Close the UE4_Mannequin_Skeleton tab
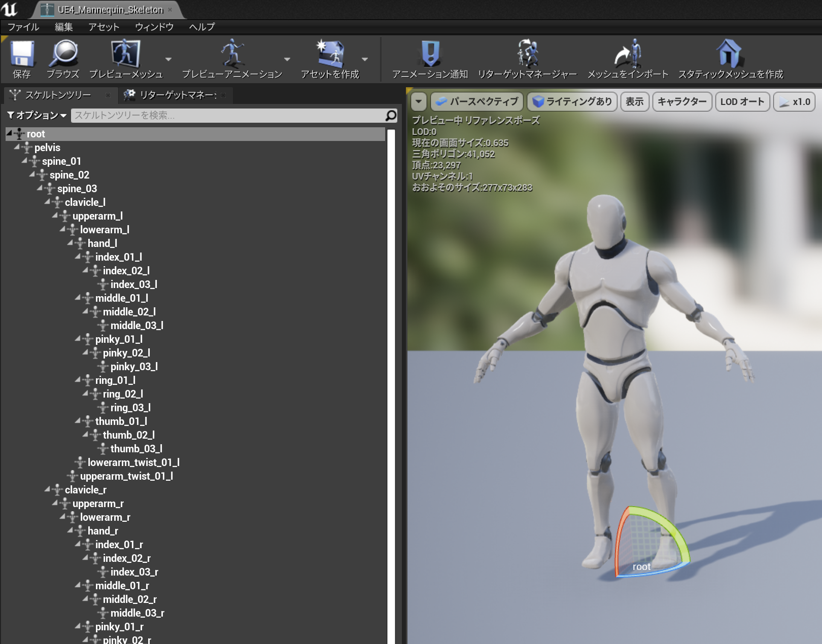The width and height of the screenshot is (822, 644). pyautogui.click(x=170, y=10)
